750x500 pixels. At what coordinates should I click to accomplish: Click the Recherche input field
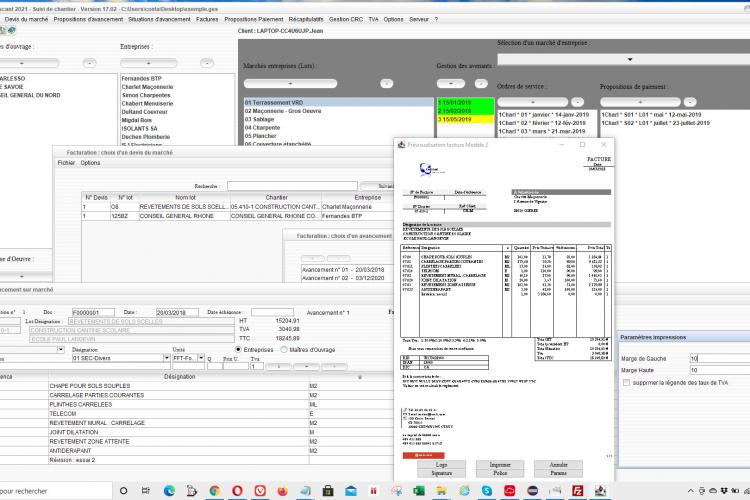(x=292, y=186)
